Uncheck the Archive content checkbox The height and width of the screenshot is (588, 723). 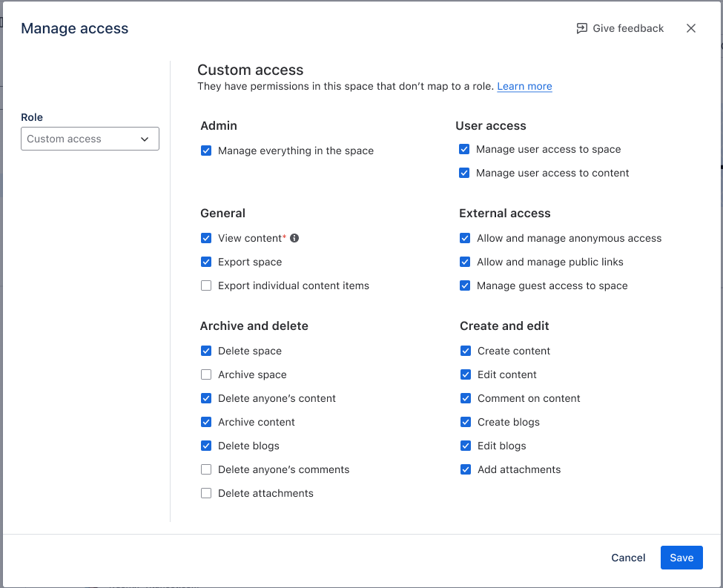click(x=206, y=422)
